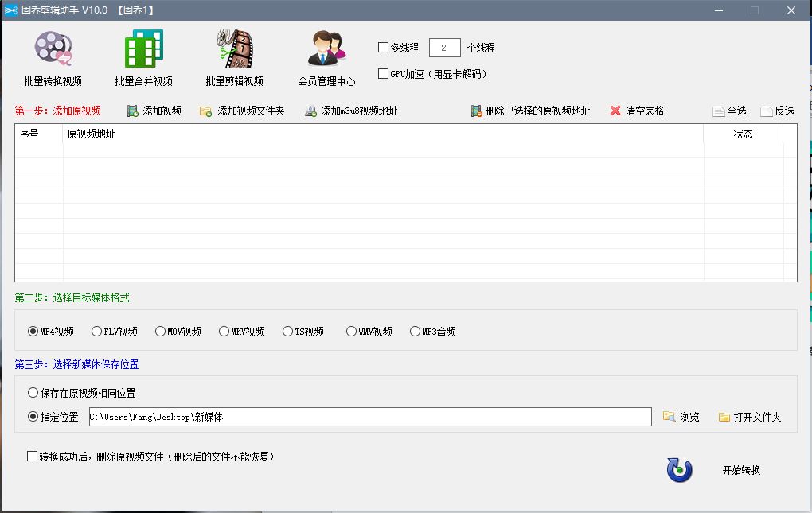Viewport: 812px width, 513px height.
Task: Click the 浏览 label
Action: pos(689,417)
